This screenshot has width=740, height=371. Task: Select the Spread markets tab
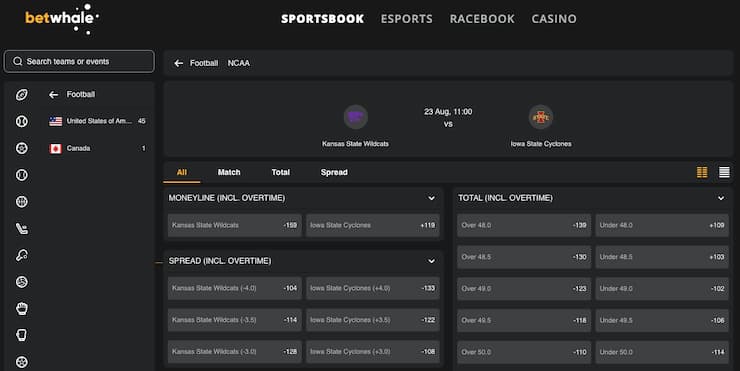334,172
